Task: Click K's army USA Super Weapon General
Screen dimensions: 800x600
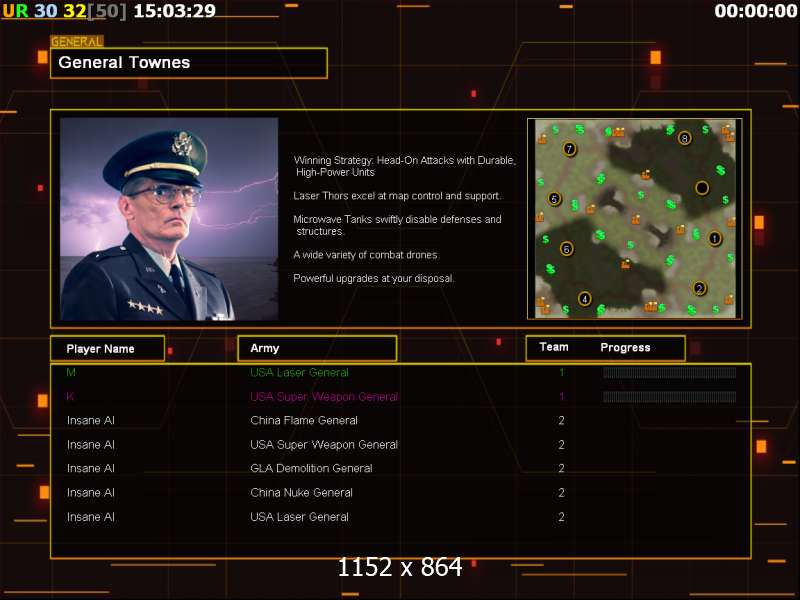Action: (x=324, y=396)
